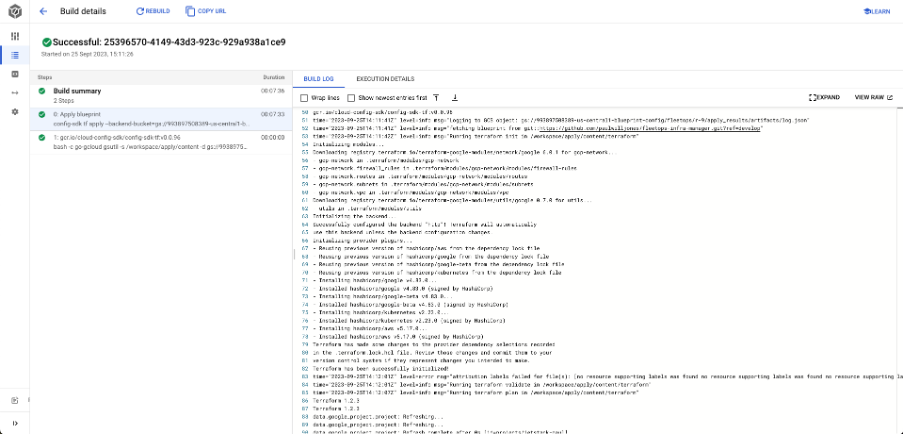
Task: Click log line 53 'Running terraform init'
Action: coord(475,136)
